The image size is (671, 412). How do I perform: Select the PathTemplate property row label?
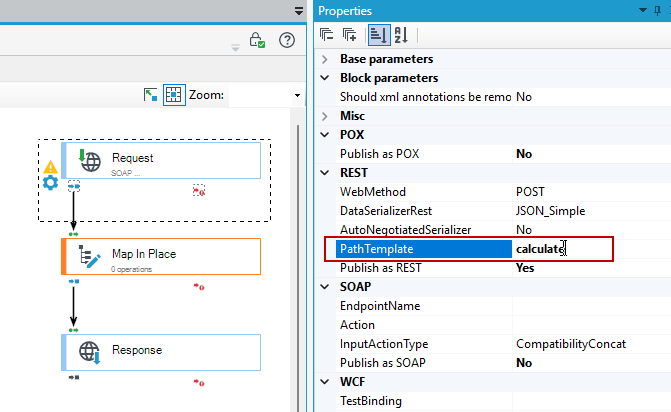pyautogui.click(x=424, y=249)
